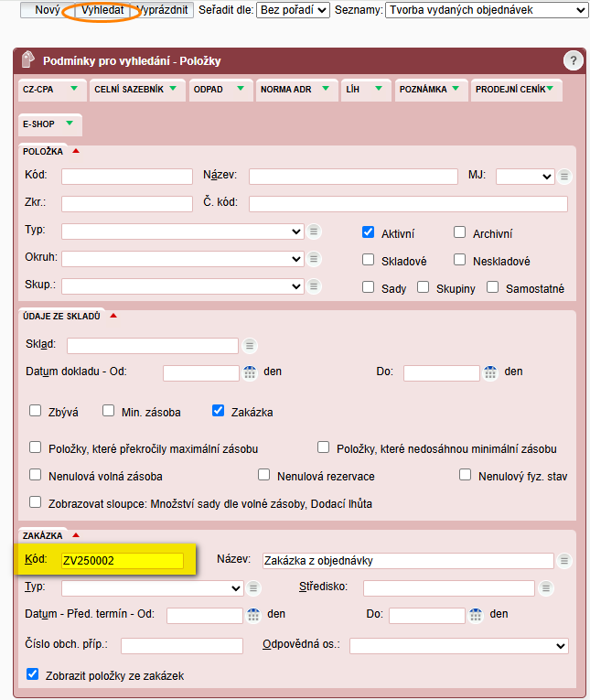This screenshot has width=590, height=700.
Task: Enable the Skladové checkbox
Action: 369,260
